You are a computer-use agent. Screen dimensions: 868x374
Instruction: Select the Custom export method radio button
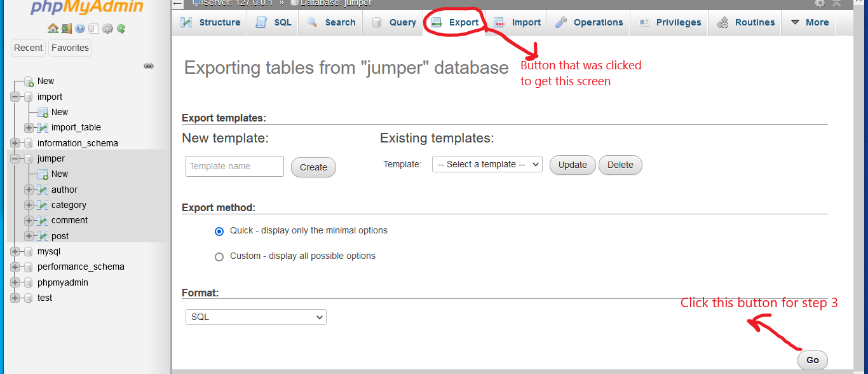tap(219, 257)
